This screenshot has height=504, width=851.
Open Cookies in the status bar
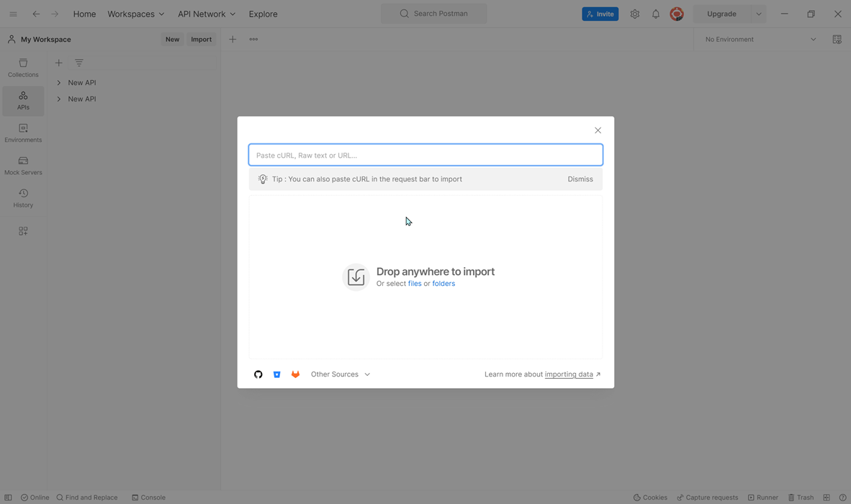tap(650, 498)
